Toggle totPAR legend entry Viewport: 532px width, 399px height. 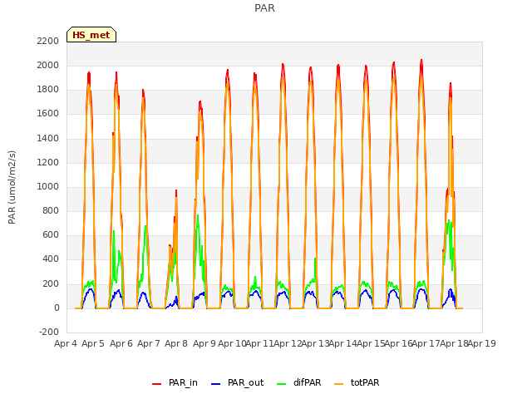(357, 382)
